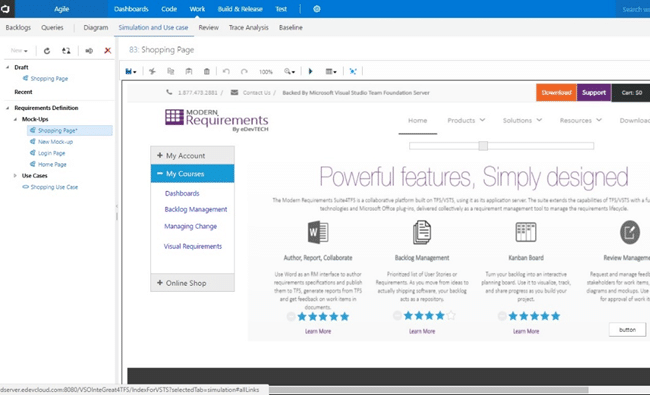This screenshot has width=650, height=395.
Task: Click the refresh icon in left panel
Action: (x=47, y=51)
